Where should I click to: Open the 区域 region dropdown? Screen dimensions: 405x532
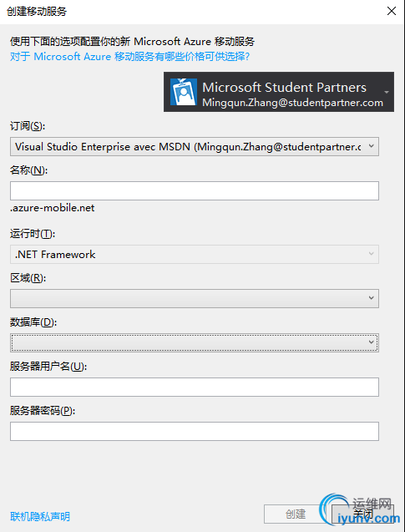tap(195, 298)
